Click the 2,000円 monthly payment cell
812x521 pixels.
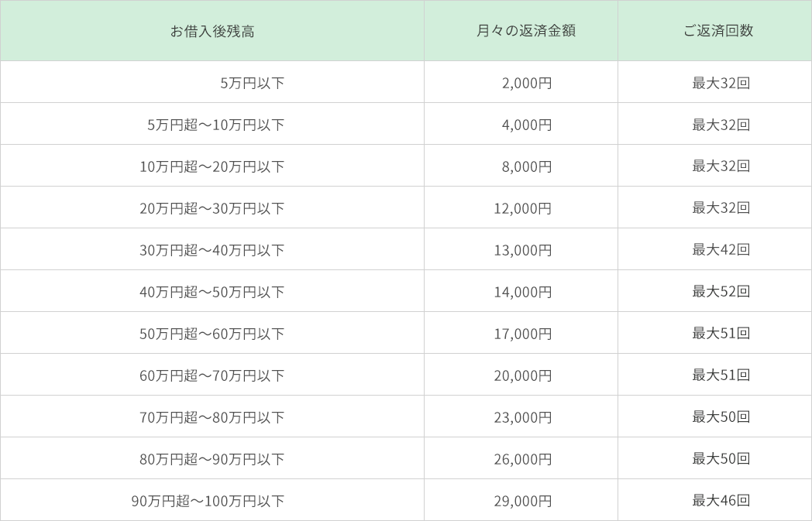(x=527, y=83)
